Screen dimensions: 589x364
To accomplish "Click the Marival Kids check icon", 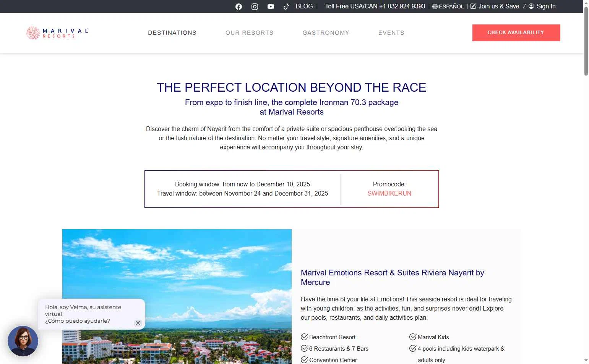I will (x=413, y=337).
